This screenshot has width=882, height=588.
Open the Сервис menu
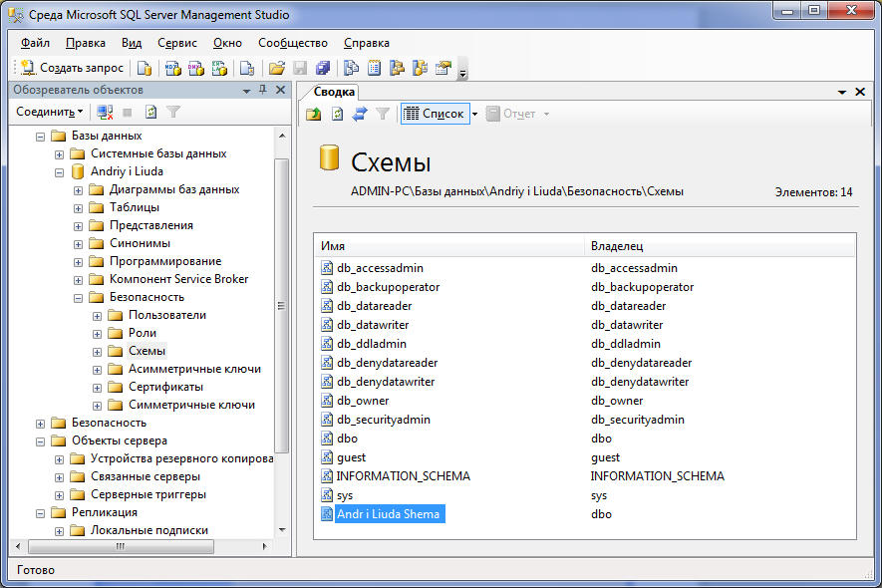tap(177, 43)
